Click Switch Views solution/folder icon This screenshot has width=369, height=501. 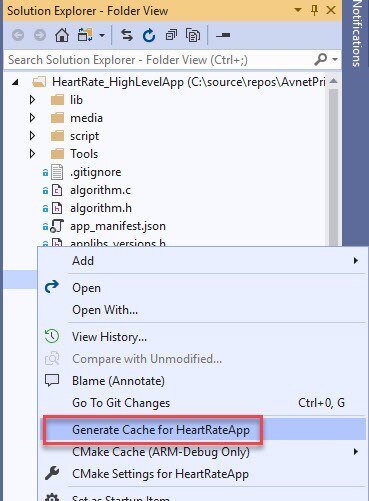(x=85, y=35)
